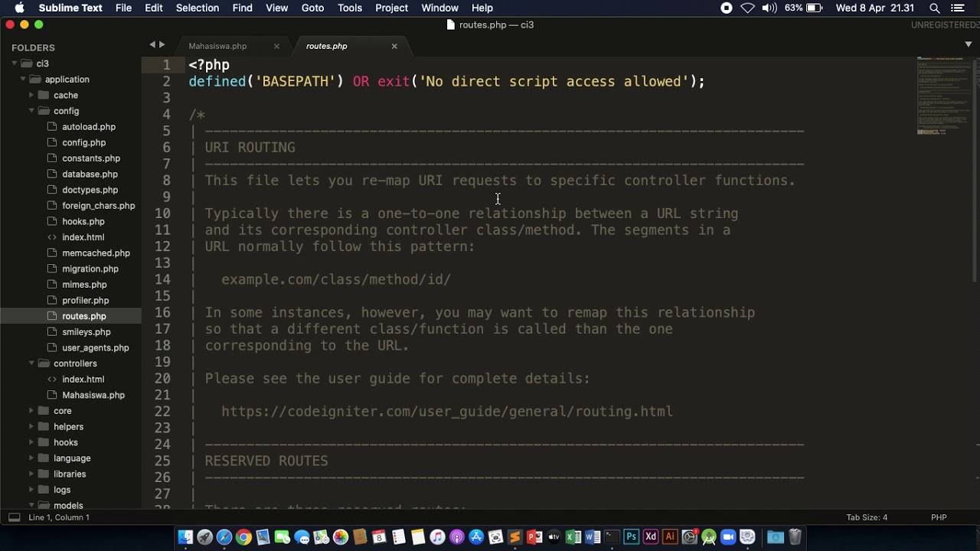This screenshot has width=980, height=551.
Task: Close the Mahasiswa.php tab
Action: [x=276, y=46]
